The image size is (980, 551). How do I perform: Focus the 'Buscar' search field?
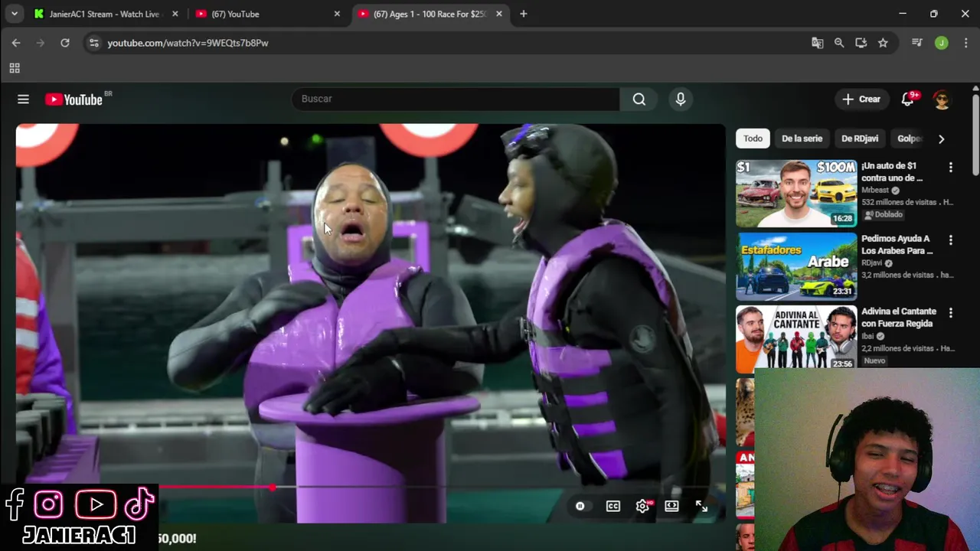(x=455, y=99)
